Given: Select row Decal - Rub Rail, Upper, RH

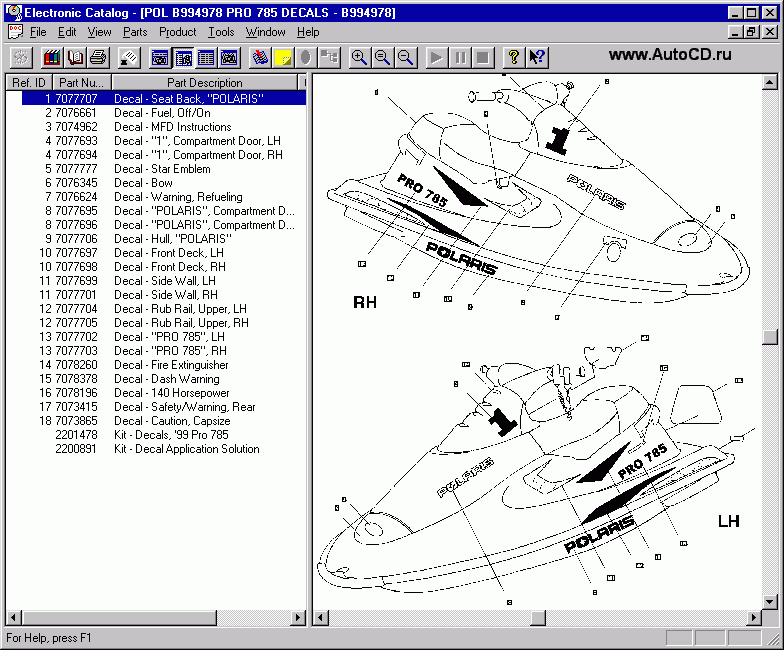Looking at the screenshot, I should (x=156, y=323).
